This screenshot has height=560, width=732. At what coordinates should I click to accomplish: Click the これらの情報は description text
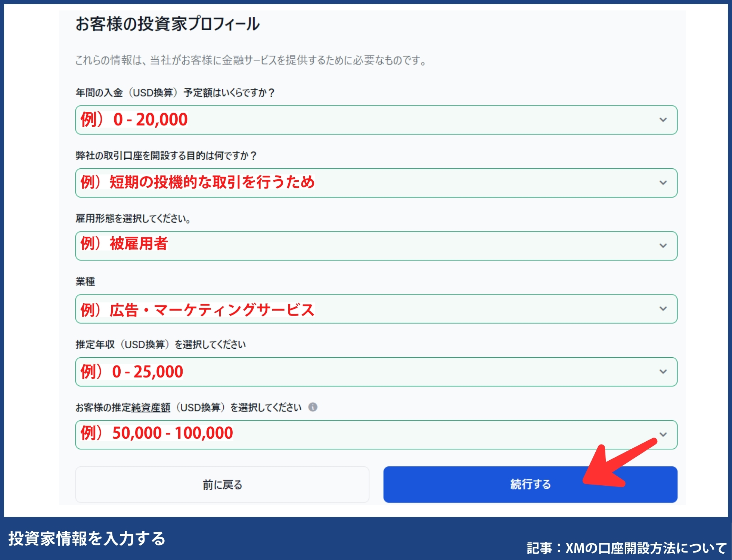pyautogui.click(x=251, y=60)
